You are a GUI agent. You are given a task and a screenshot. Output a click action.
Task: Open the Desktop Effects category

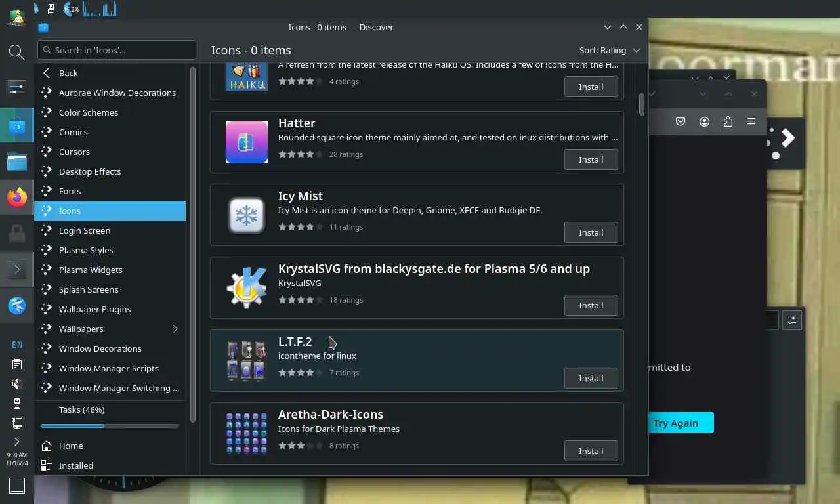(110, 171)
